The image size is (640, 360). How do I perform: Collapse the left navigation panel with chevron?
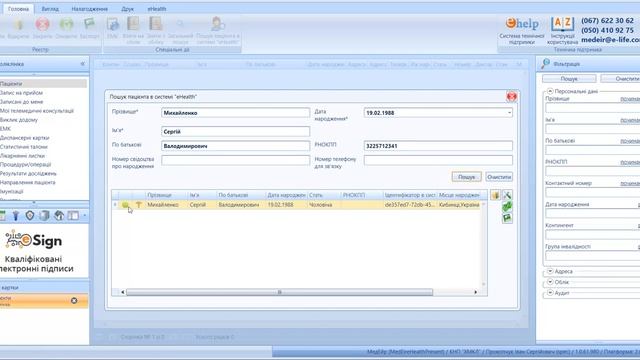point(83,64)
